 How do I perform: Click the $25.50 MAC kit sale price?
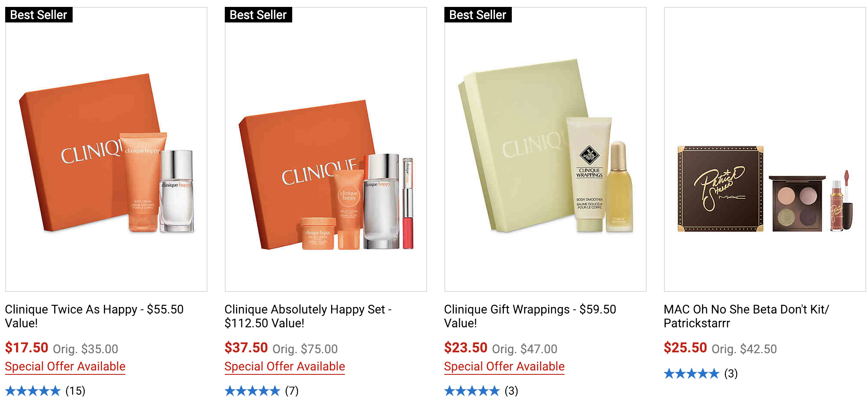pos(686,348)
